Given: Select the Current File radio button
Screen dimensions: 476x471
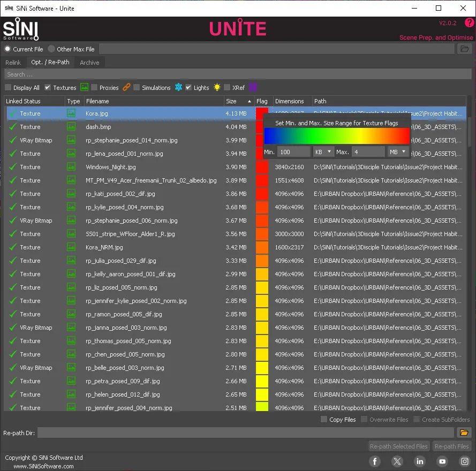Looking at the screenshot, I should click(7, 49).
